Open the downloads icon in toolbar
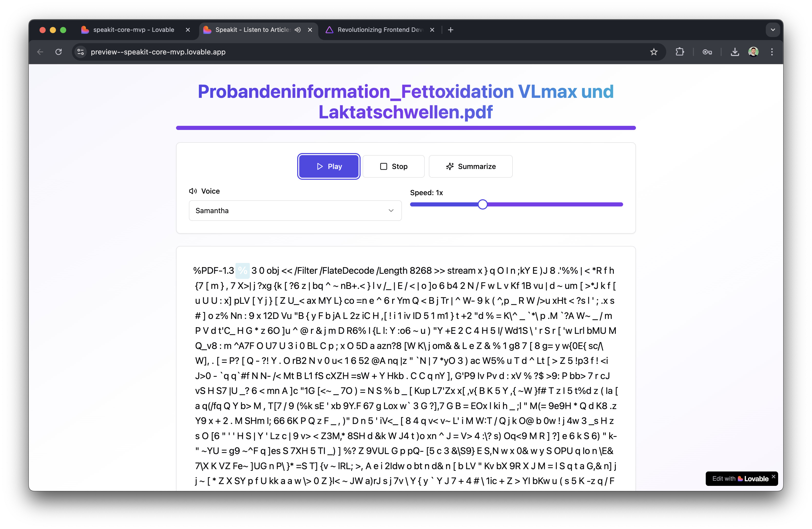 pos(734,52)
